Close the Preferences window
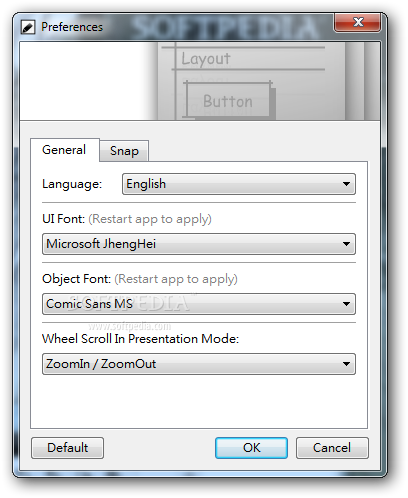The width and height of the screenshot is (408, 498). [x=357, y=22]
